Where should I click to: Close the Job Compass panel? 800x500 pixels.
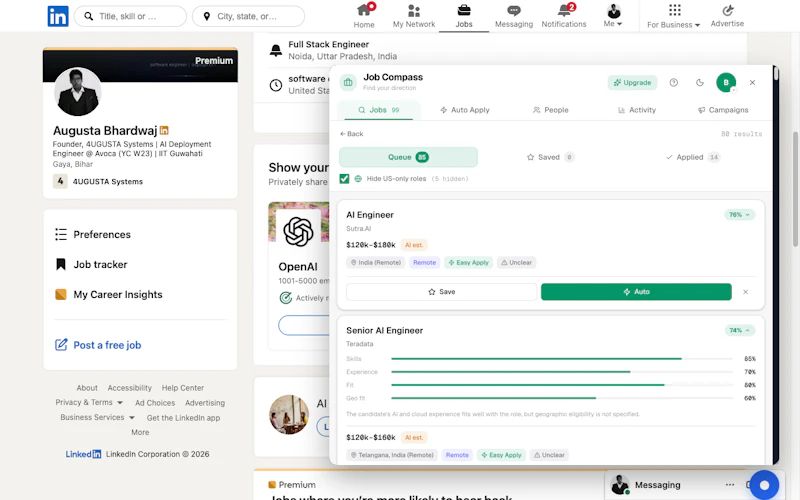tap(752, 83)
